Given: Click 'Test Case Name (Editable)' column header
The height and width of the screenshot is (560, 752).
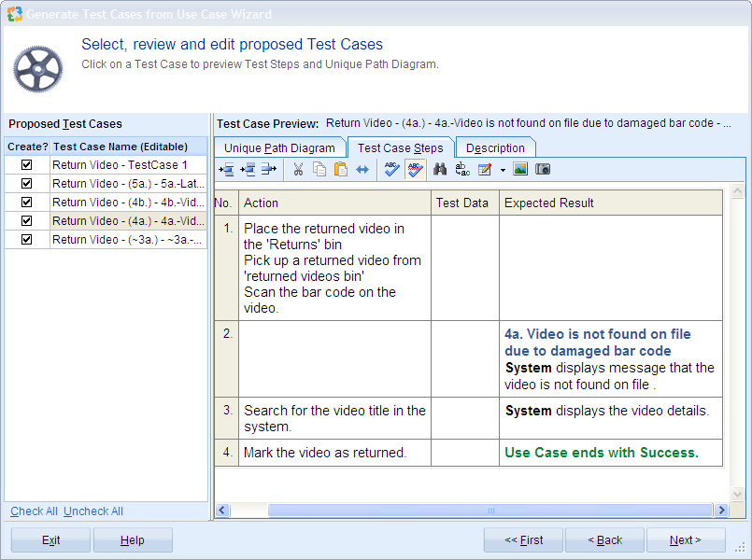Looking at the screenshot, I should coord(129,147).
